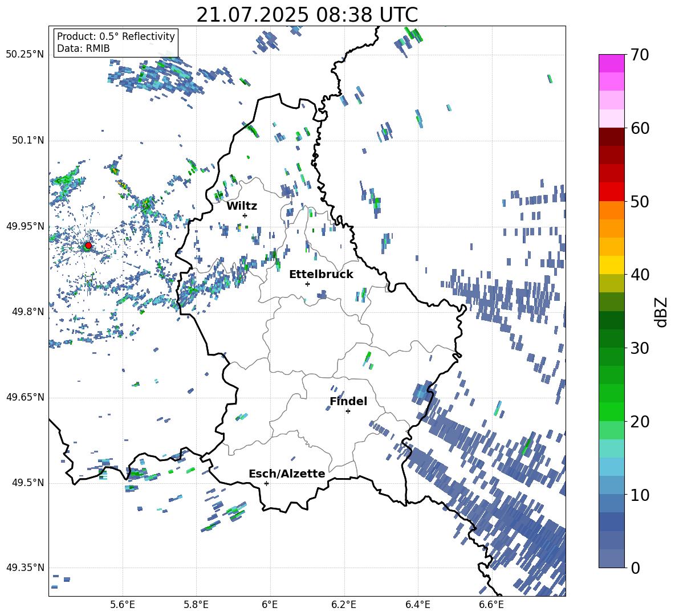Click the 6.4°E longitude label
675x616 pixels.
point(417,605)
